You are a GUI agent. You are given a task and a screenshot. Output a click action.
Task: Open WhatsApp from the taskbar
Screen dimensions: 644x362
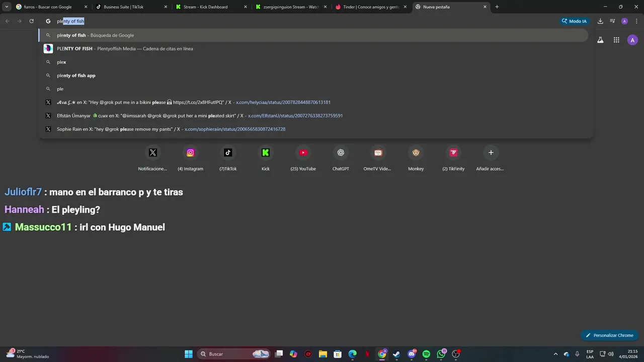(441, 354)
